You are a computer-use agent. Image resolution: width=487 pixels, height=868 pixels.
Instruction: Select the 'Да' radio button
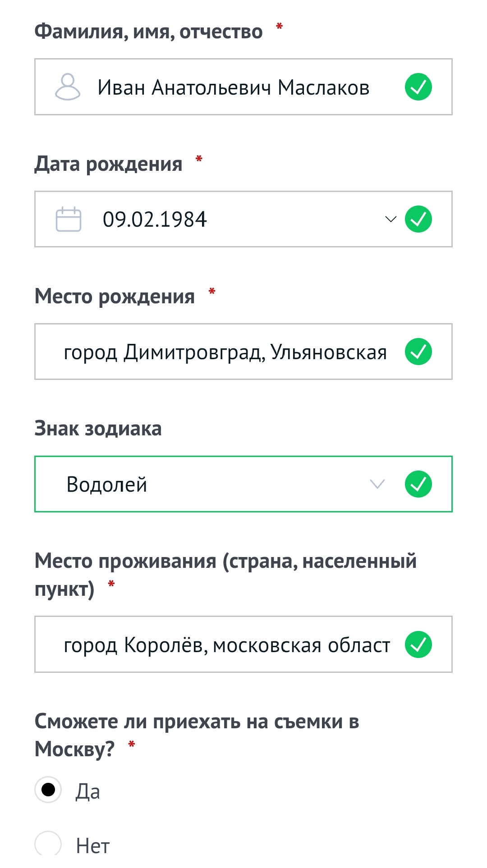[x=48, y=790]
